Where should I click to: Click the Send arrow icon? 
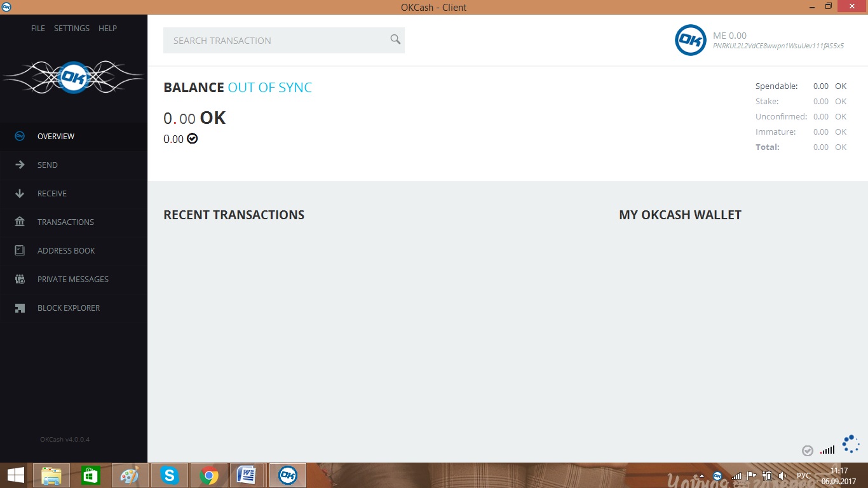coord(20,165)
